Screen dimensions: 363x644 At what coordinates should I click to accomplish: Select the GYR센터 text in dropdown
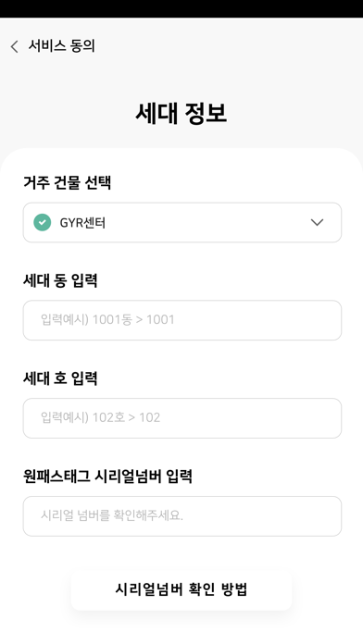[82, 223]
